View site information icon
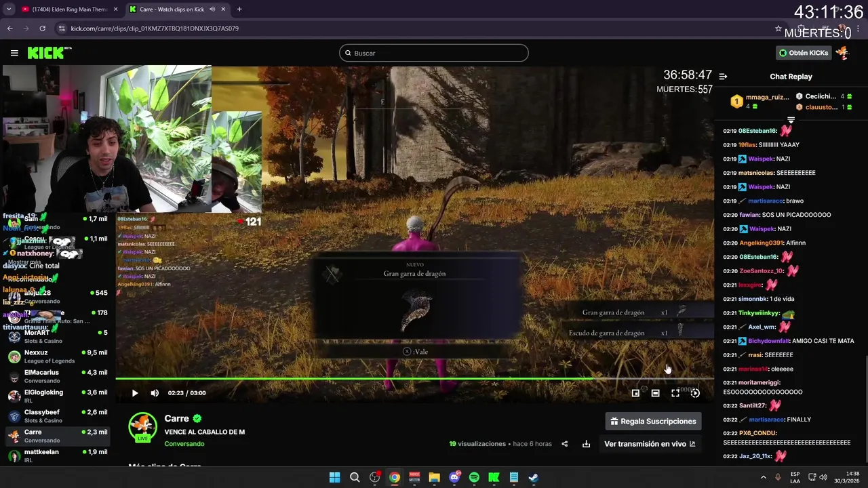Viewport: 868px width, 488px height. click(62, 28)
